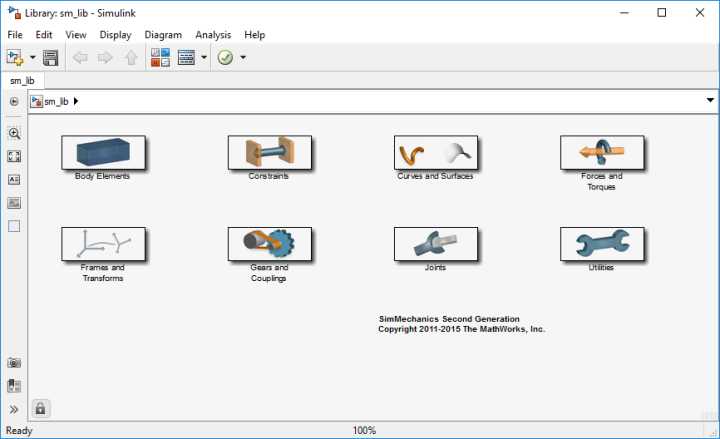The height and width of the screenshot is (439, 720).
Task: Open the View menu
Action: pyautogui.click(x=76, y=35)
